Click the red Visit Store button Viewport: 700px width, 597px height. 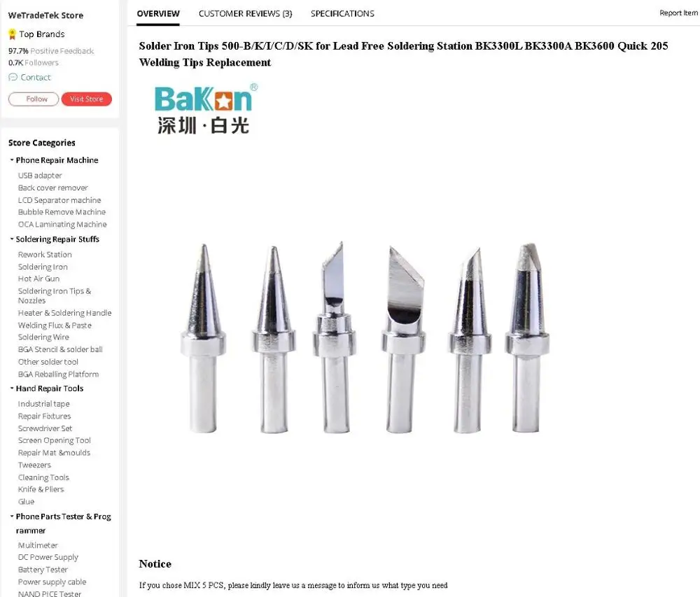(x=86, y=99)
